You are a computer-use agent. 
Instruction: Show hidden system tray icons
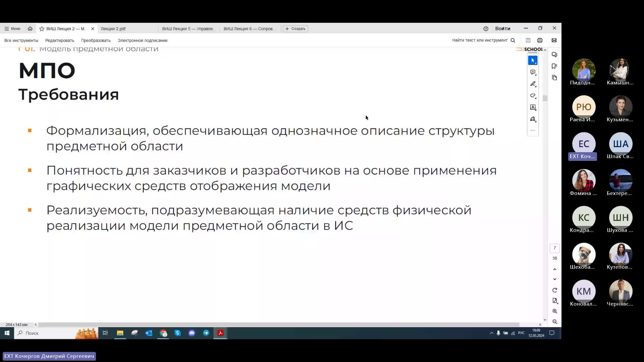coord(491,333)
